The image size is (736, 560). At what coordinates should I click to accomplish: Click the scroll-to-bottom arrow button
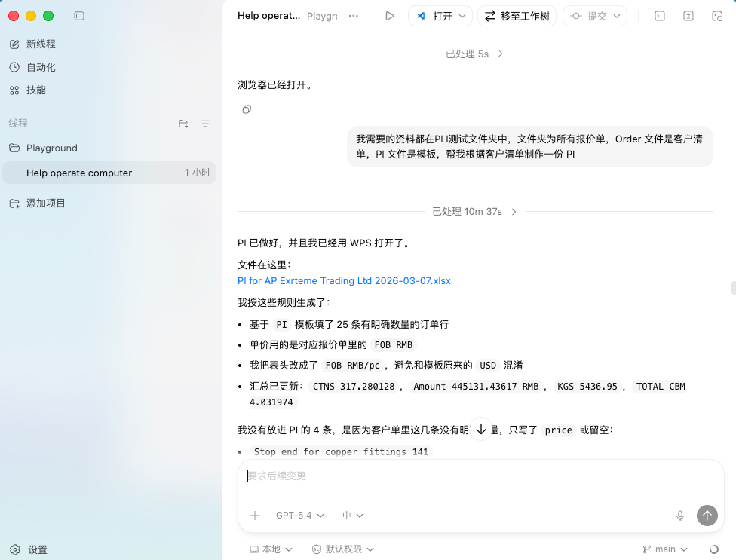(x=480, y=429)
